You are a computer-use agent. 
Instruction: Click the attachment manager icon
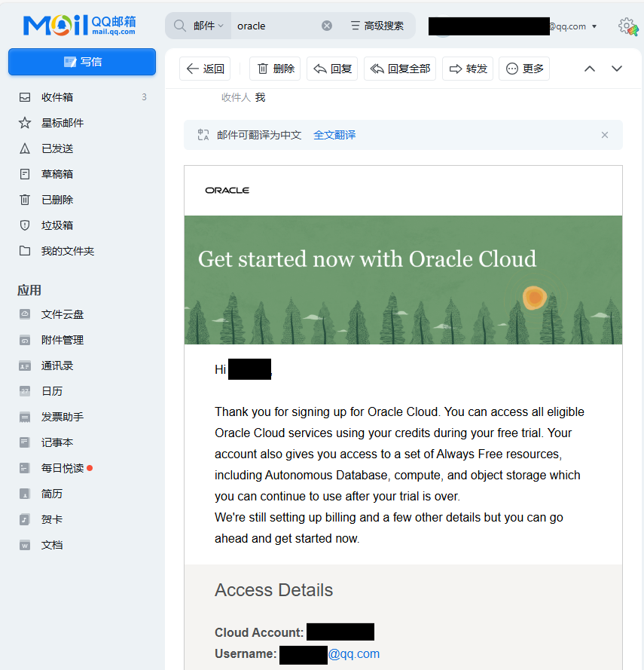tap(25, 340)
